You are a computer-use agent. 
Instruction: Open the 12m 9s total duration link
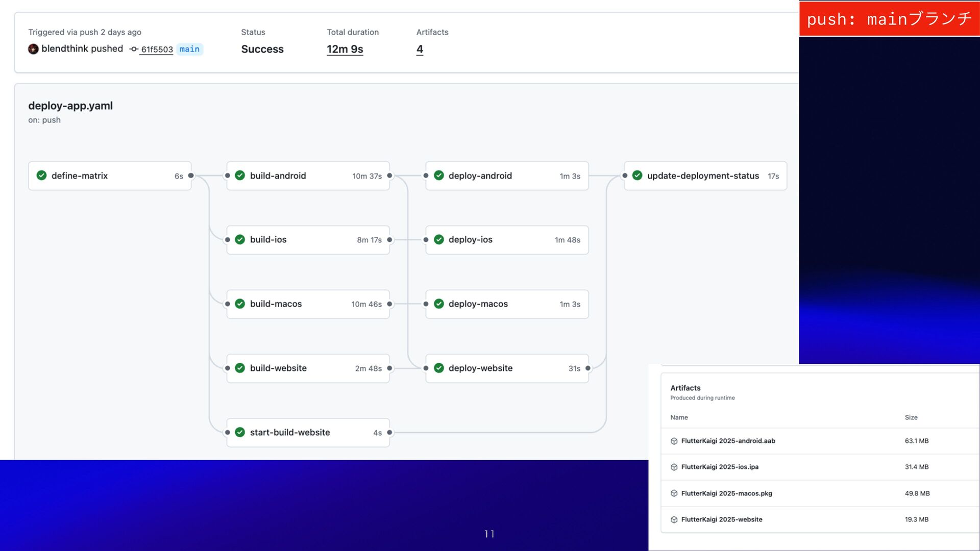click(x=345, y=49)
